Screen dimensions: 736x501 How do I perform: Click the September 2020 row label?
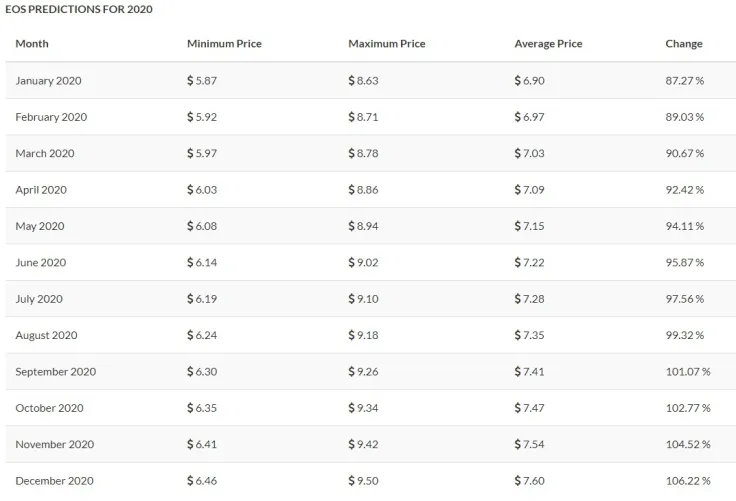[x=56, y=372]
